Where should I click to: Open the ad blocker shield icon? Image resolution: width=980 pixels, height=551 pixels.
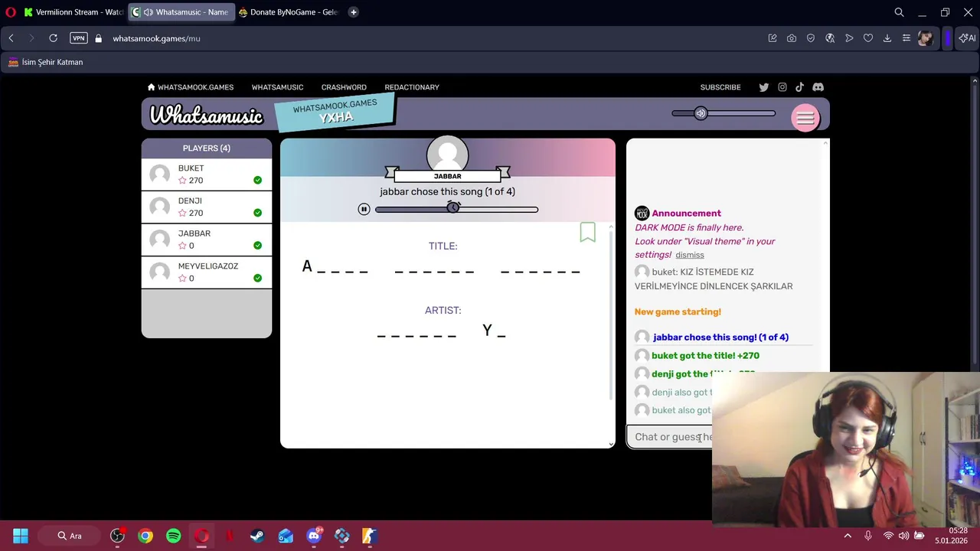(x=810, y=38)
